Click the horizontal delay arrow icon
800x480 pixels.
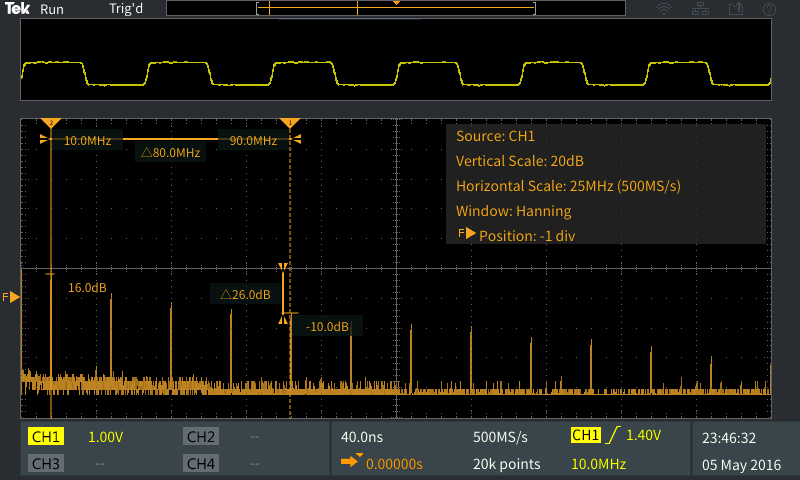pos(351,462)
